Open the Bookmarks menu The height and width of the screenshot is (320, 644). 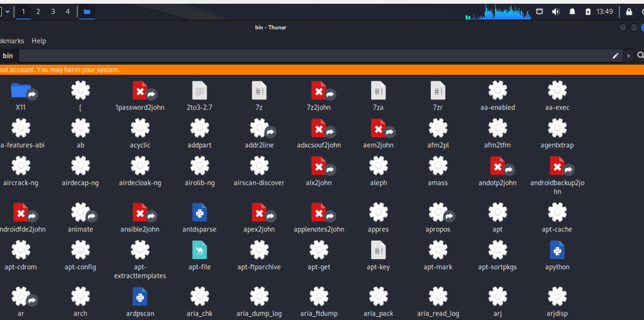pyautogui.click(x=12, y=41)
